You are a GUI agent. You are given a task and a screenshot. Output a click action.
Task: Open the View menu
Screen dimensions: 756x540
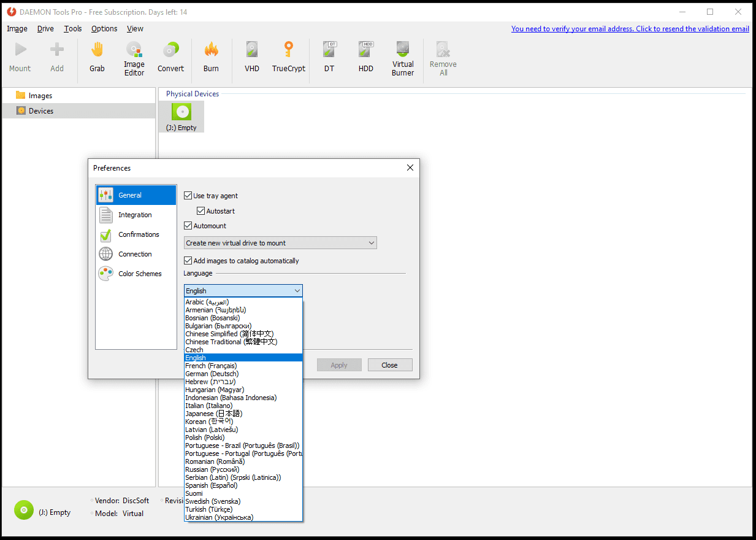click(x=135, y=29)
